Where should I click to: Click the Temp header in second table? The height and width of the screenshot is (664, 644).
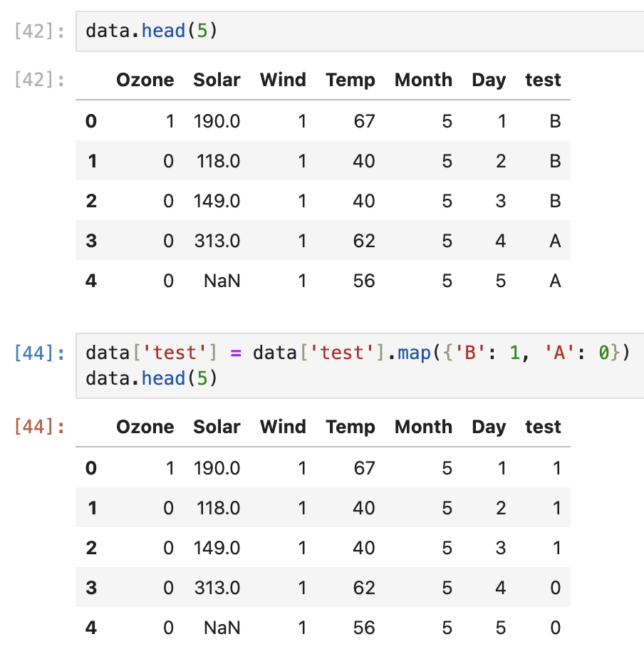(x=350, y=427)
